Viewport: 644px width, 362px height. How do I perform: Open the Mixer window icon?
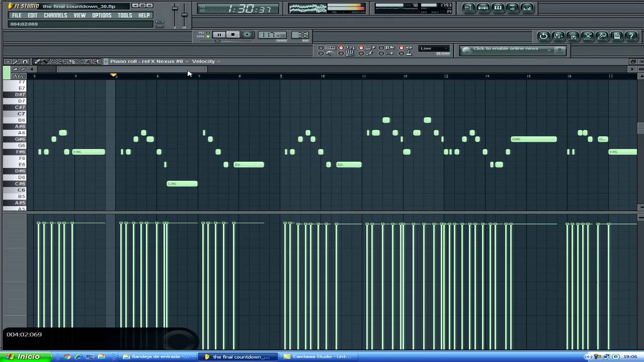[x=527, y=8]
